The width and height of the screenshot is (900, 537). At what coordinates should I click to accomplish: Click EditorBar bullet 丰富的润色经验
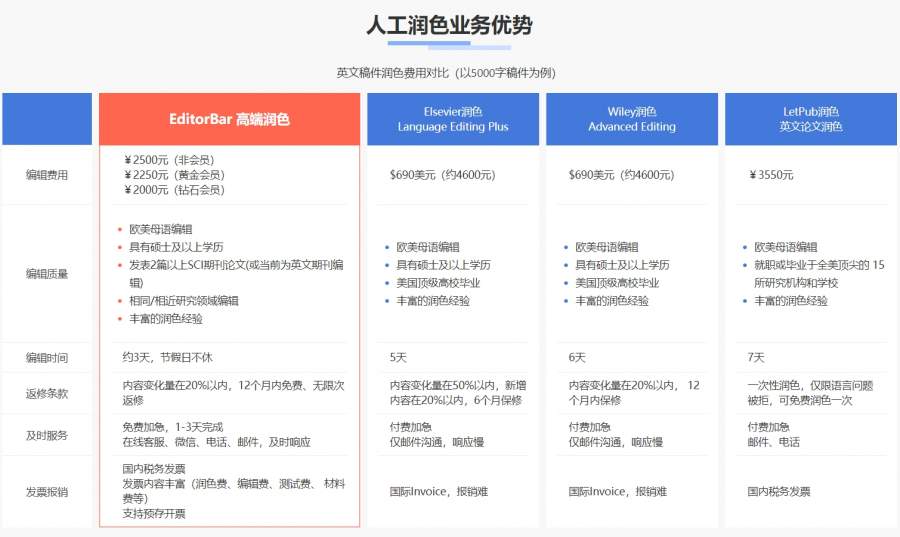click(x=166, y=318)
